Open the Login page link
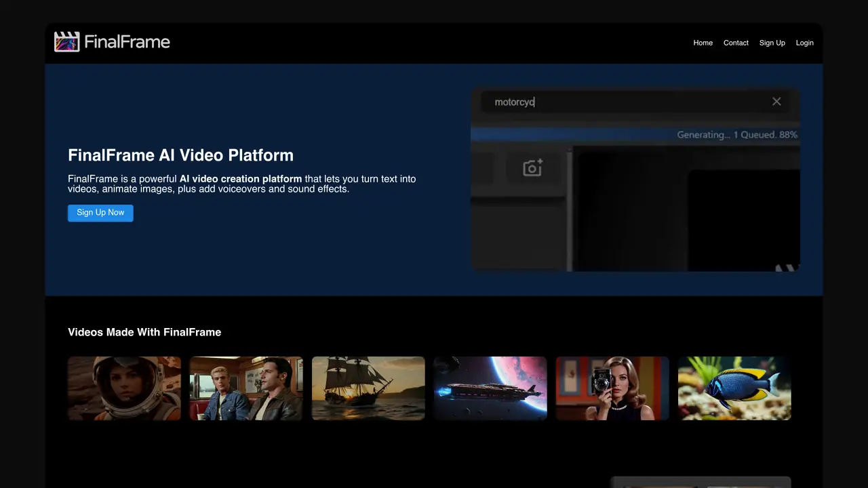Screen dimensions: 868x488 point(804,43)
